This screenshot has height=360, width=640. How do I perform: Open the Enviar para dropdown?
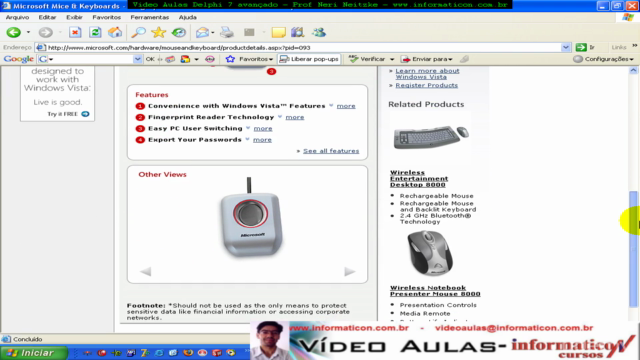click(x=450, y=60)
